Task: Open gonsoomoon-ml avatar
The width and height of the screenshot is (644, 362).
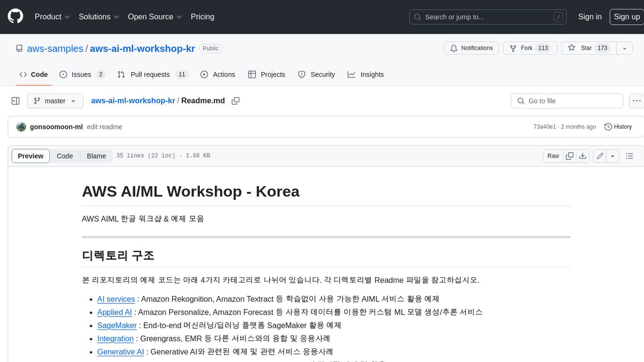Action: click(21, 127)
